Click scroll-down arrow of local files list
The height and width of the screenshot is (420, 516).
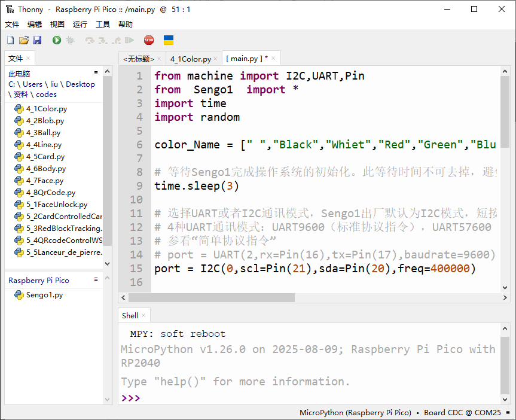(x=107, y=263)
